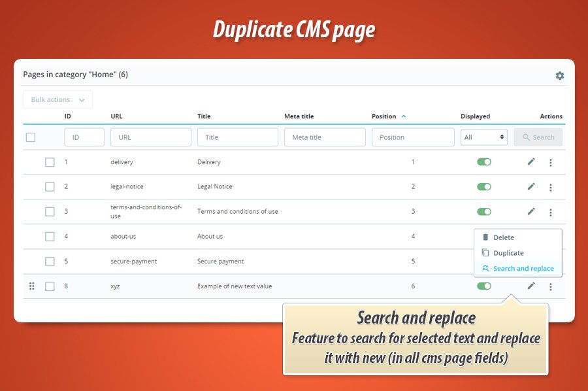Open the settings gear for the page list
The height and width of the screenshot is (391, 588).
(560, 75)
